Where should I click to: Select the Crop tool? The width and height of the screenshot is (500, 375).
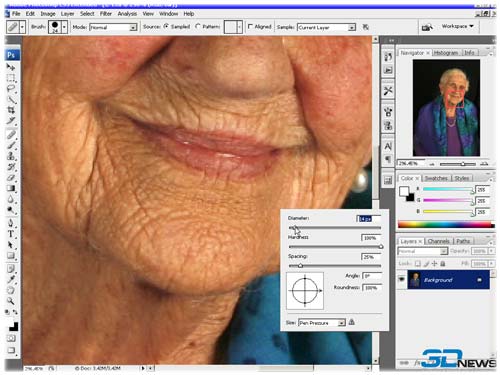point(11,110)
